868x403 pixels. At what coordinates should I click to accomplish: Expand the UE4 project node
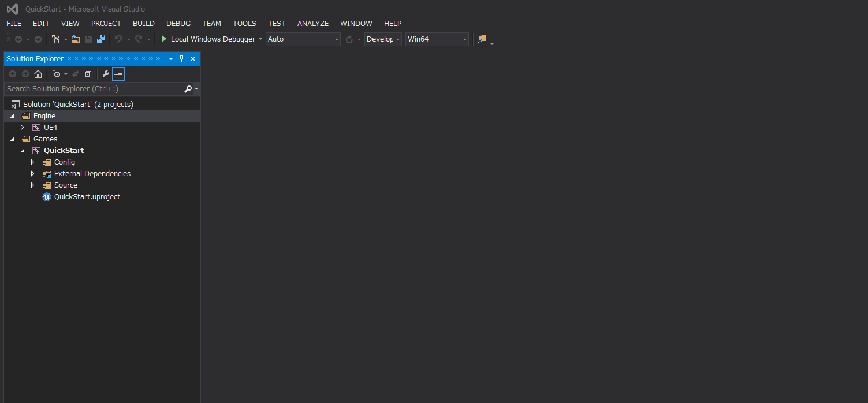23,128
